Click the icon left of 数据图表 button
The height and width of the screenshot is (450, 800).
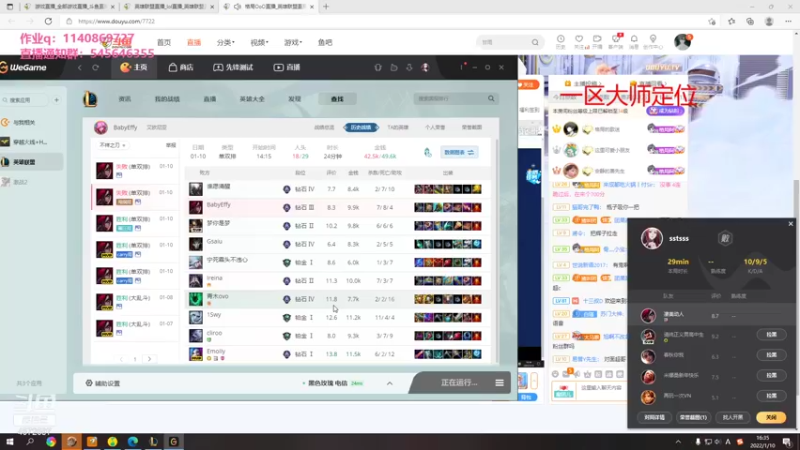pos(428,152)
